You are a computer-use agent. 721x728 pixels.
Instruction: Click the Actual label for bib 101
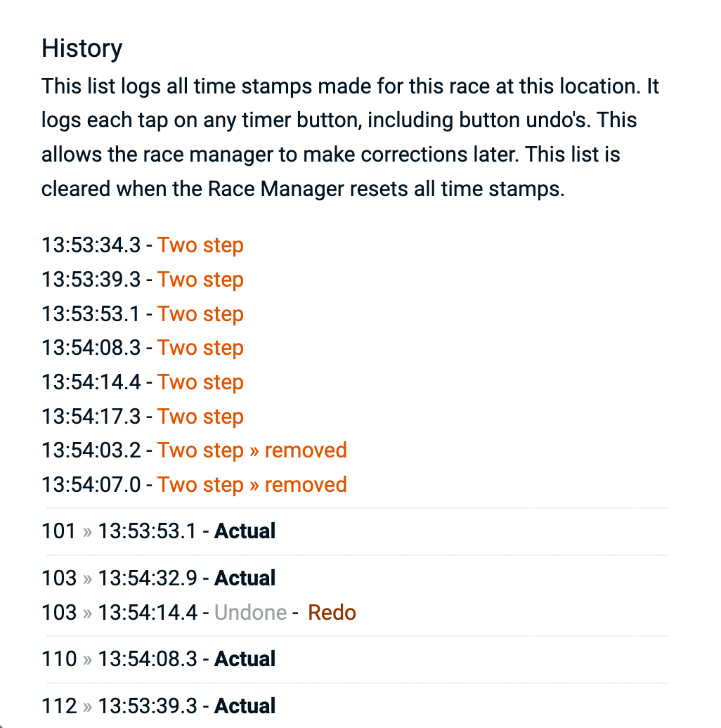click(245, 531)
